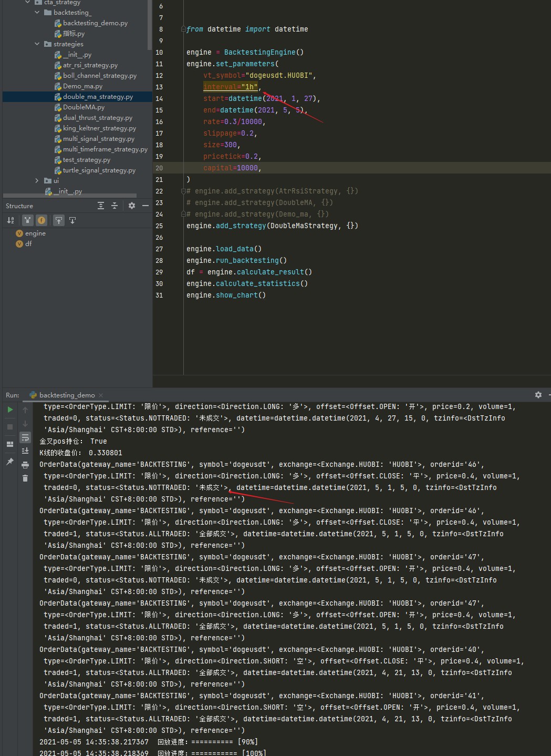
Task: Click the 'K线的收盘价: 0.330801' console line
Action: [x=81, y=453]
